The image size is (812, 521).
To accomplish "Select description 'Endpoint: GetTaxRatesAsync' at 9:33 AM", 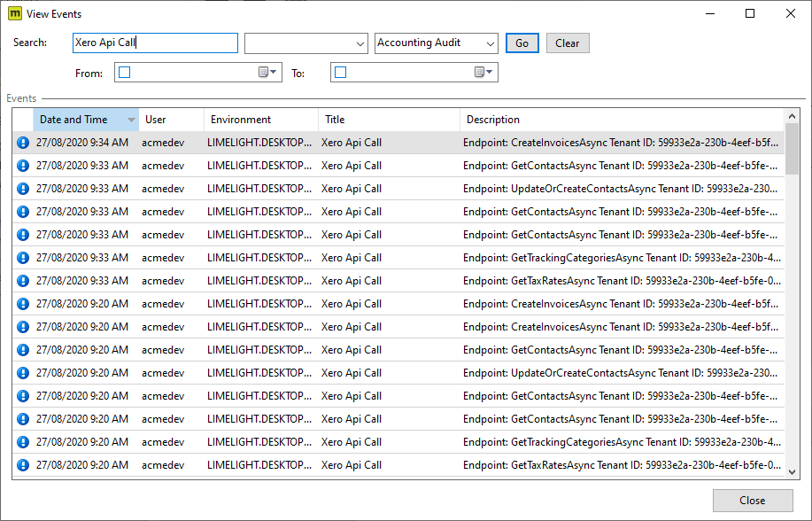I will tap(622, 281).
